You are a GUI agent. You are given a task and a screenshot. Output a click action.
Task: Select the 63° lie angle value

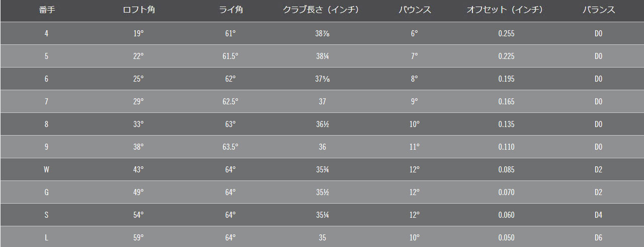(230, 125)
